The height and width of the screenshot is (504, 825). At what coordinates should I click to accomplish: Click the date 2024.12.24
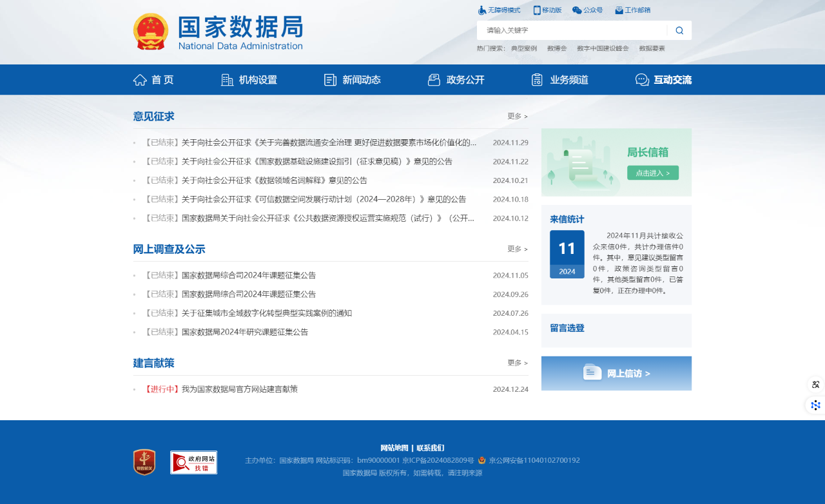[x=510, y=389]
